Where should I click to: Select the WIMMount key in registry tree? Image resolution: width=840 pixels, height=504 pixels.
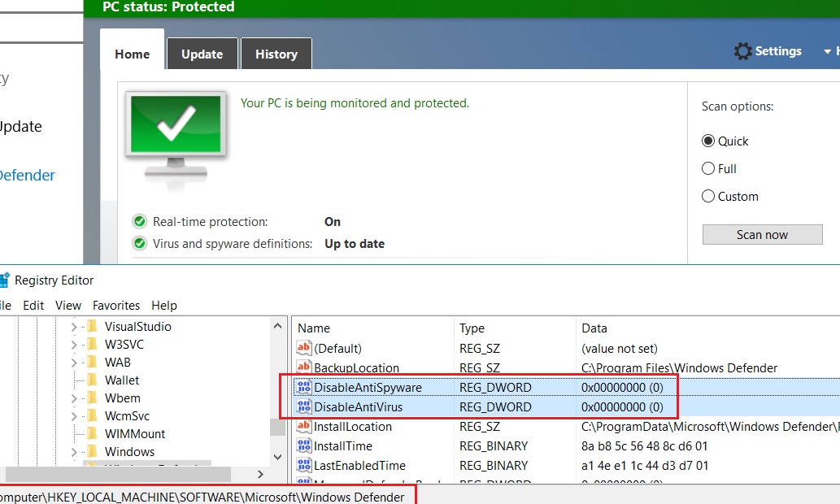(x=135, y=434)
